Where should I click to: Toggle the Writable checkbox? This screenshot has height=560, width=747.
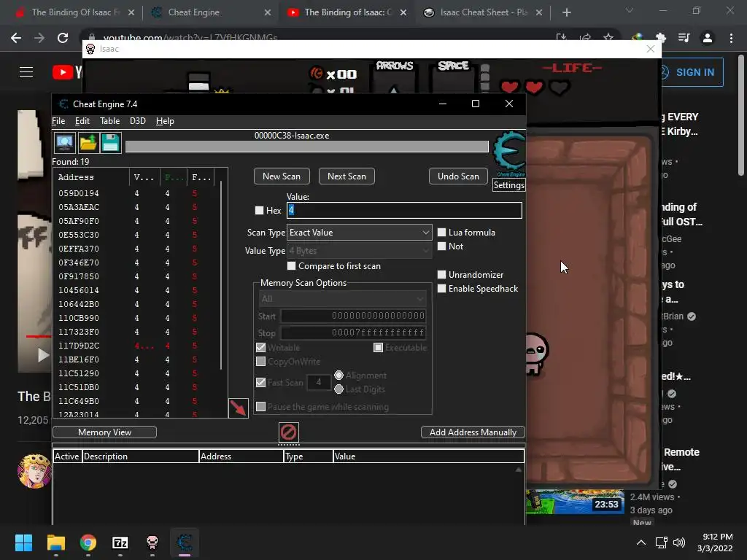[260, 348]
